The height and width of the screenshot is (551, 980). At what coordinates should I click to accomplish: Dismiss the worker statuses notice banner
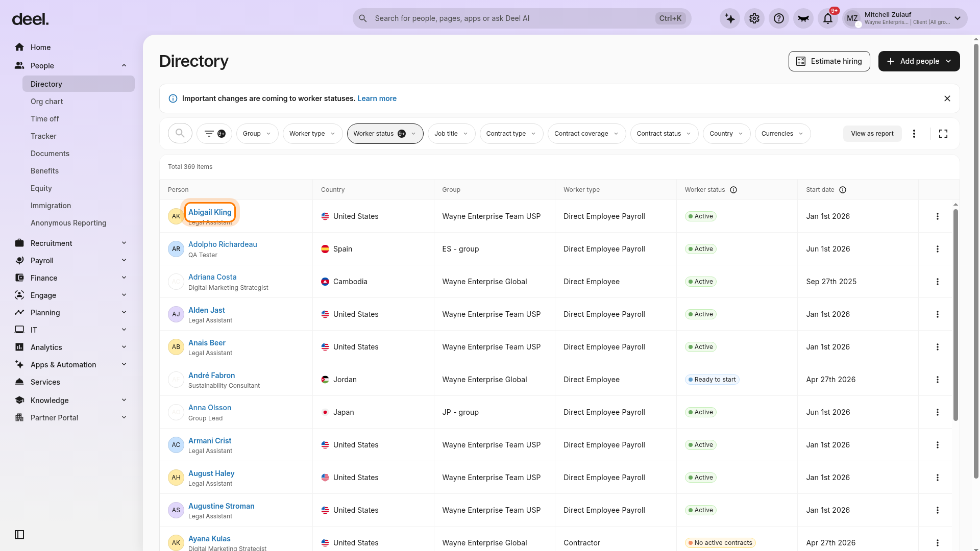[x=947, y=98]
